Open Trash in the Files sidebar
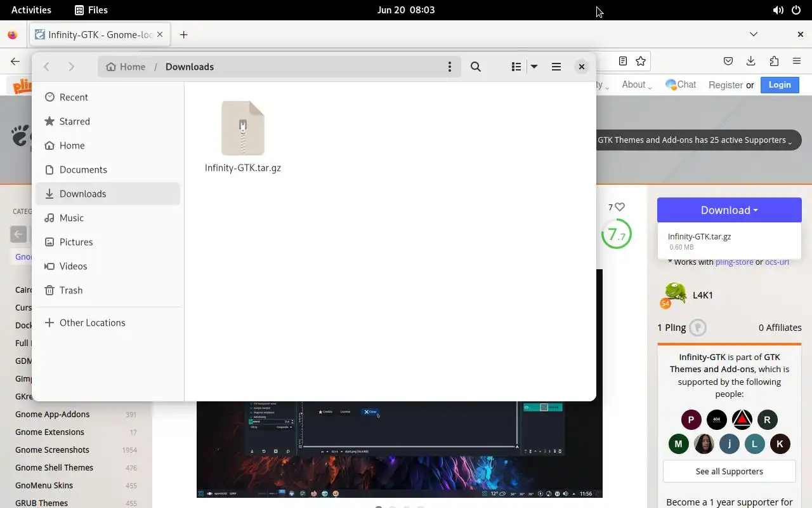812x508 pixels. pos(108,290)
